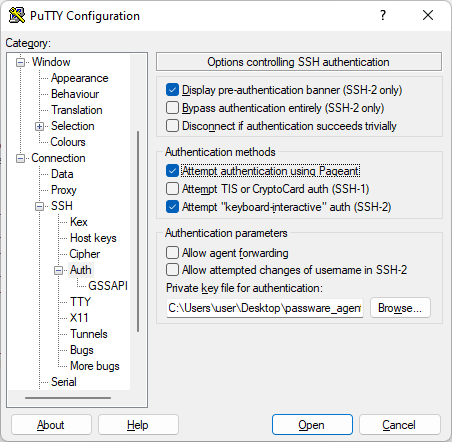
Task: Expand the Selection tree node
Action: click(39, 126)
